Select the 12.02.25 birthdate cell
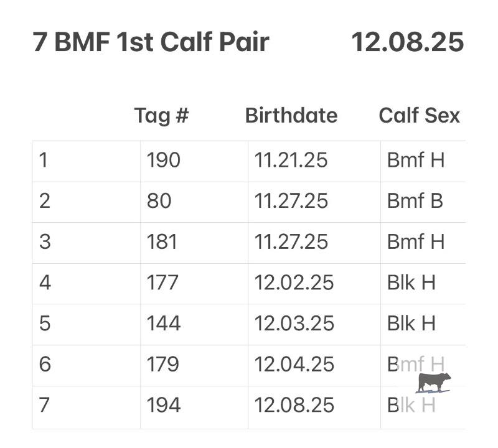Image resolution: width=498 pixels, height=448 pixels. (x=294, y=282)
